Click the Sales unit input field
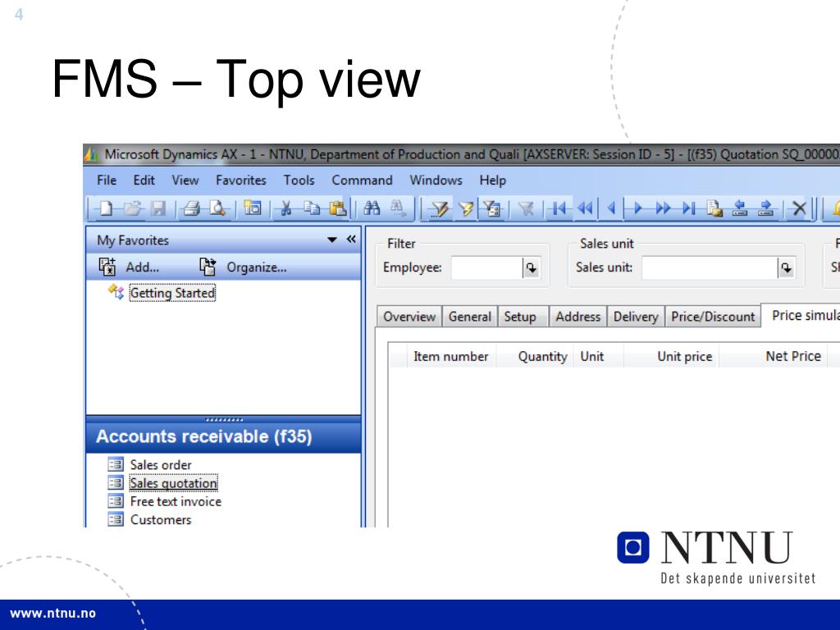The height and width of the screenshot is (630, 840). [710, 268]
